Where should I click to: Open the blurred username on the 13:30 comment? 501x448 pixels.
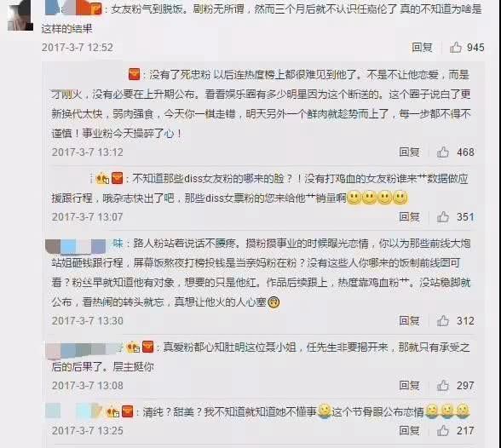84,244
